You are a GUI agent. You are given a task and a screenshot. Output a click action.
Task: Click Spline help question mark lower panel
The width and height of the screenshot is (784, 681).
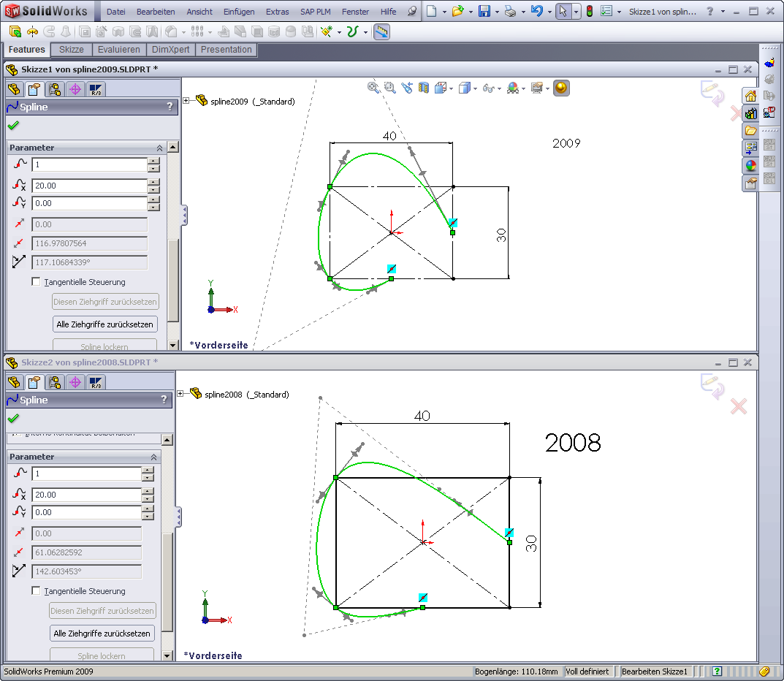[164, 399]
